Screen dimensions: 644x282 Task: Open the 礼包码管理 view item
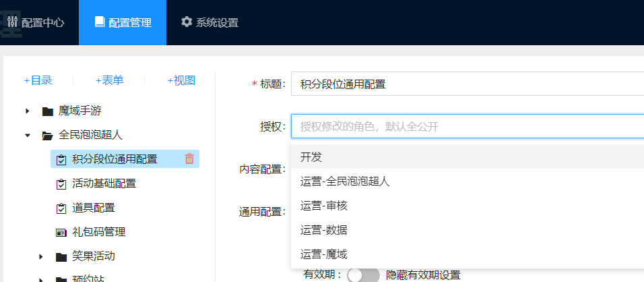(98, 232)
